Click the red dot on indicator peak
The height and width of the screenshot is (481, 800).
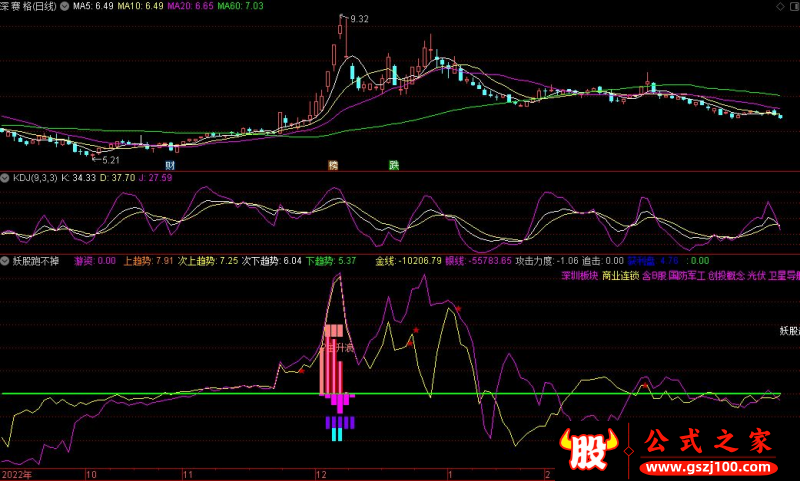pos(458,309)
